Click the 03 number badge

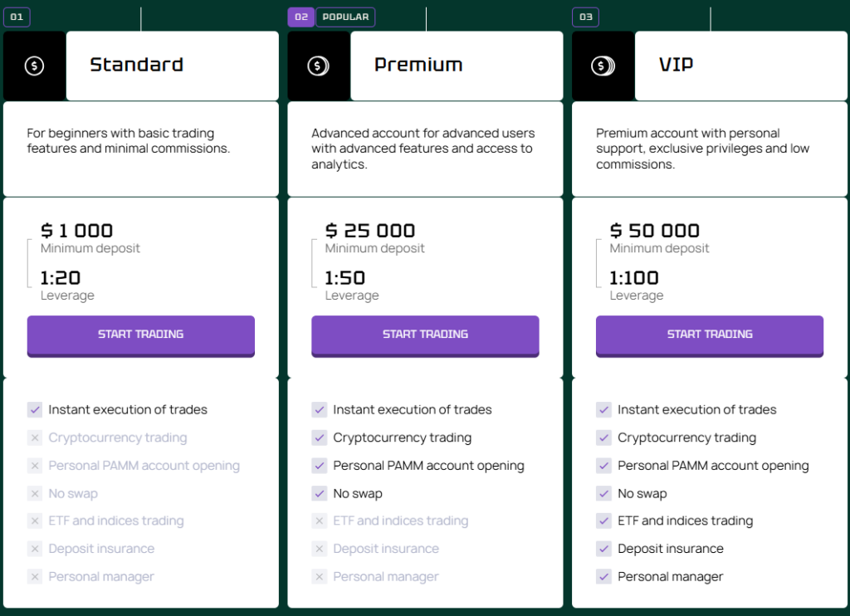585,17
